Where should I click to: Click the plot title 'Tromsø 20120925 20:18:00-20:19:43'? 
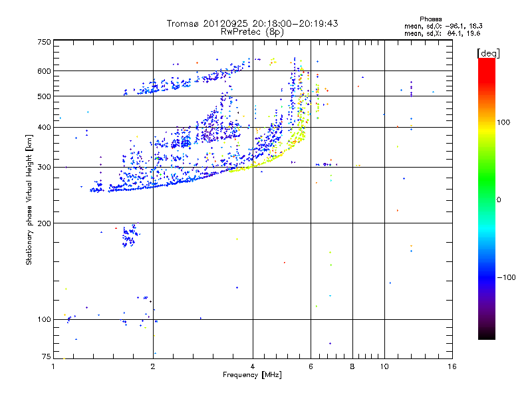(x=252, y=23)
